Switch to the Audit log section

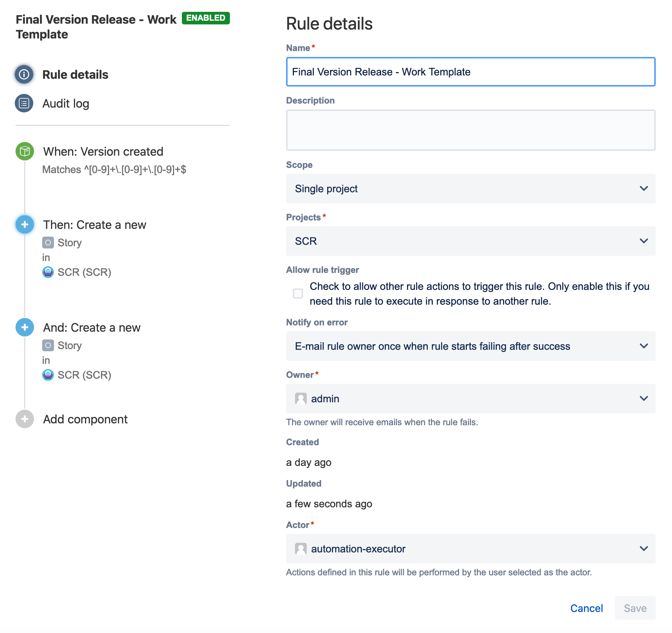(66, 104)
